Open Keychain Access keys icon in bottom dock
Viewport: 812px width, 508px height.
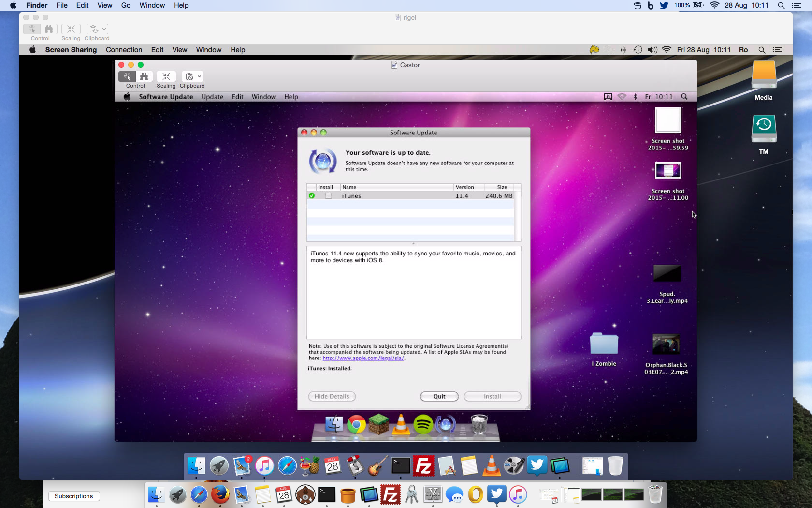click(412, 494)
